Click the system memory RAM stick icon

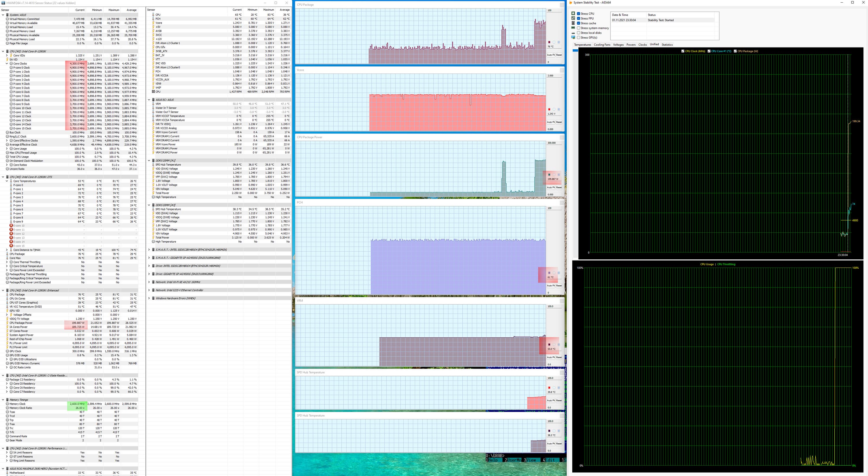click(x=573, y=28)
